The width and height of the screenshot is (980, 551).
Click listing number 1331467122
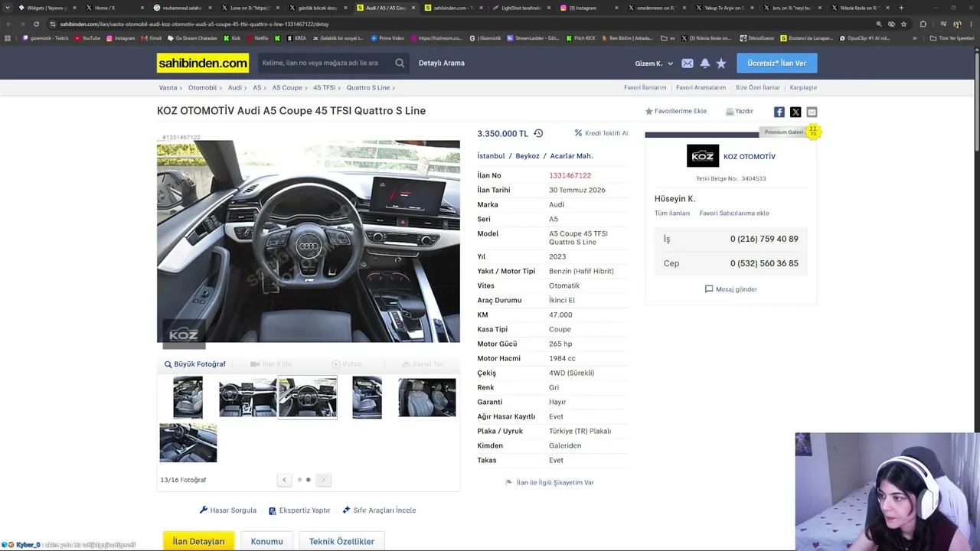(570, 176)
